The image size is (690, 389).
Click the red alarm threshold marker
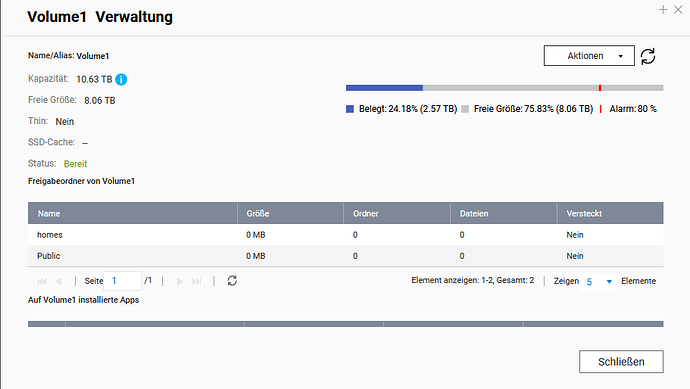pyautogui.click(x=600, y=88)
